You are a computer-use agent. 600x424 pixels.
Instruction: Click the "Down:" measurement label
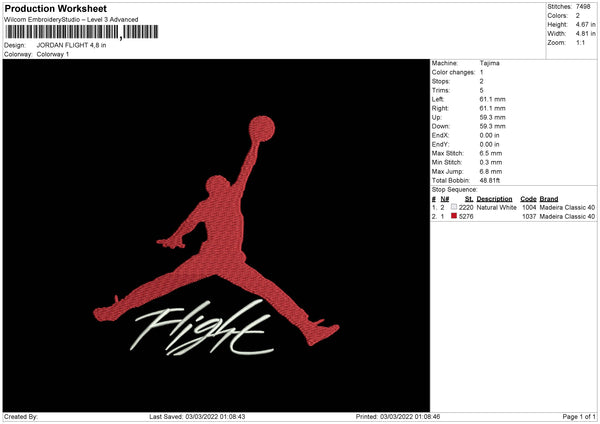[x=441, y=126]
